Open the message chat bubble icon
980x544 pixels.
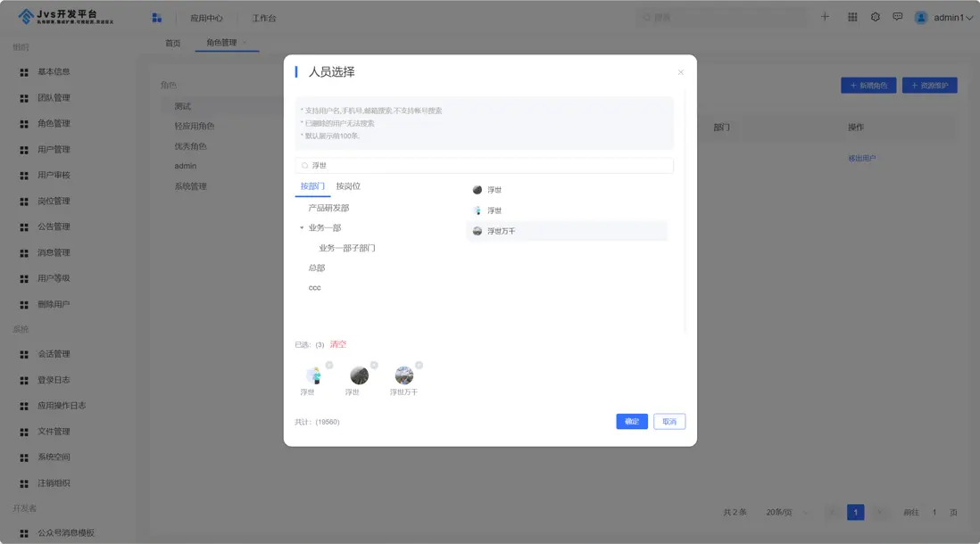tap(897, 16)
